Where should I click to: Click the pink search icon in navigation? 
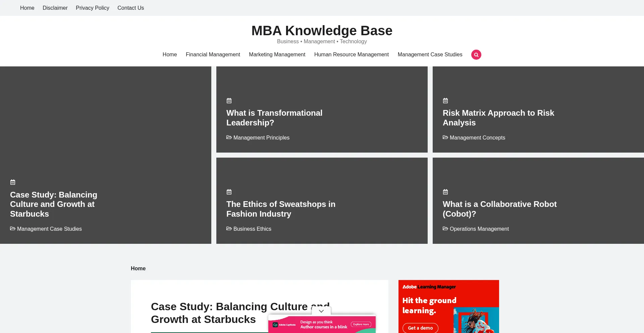[476, 55]
